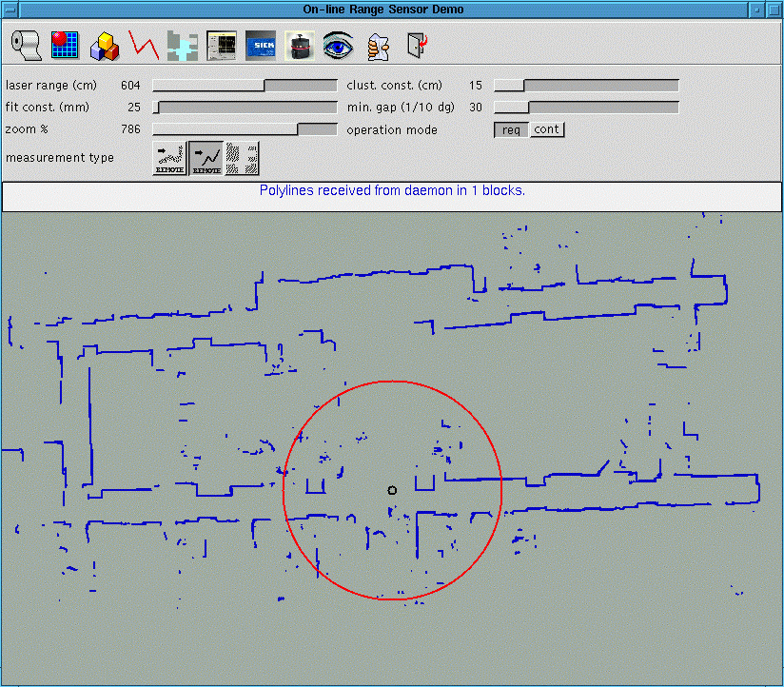Click the cyan map blocks icon
Image resolution: width=784 pixels, height=687 pixels.
(x=182, y=46)
